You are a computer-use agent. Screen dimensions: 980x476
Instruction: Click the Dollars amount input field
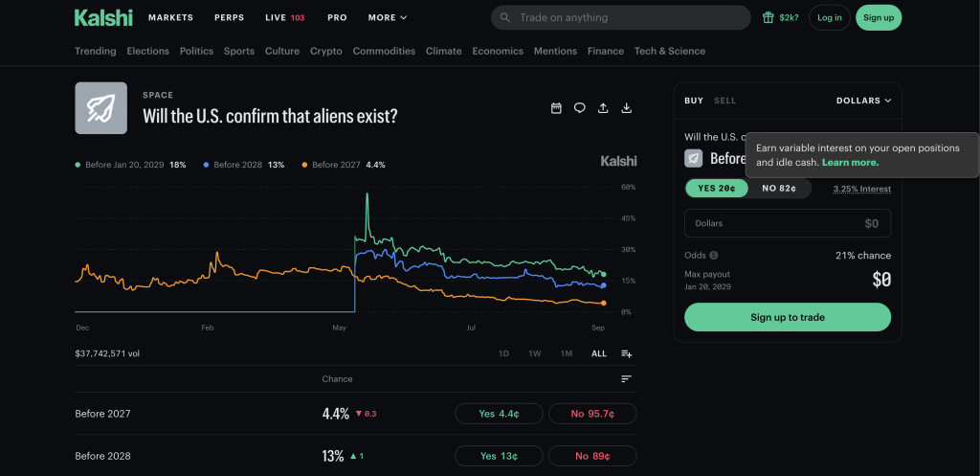[x=788, y=223]
